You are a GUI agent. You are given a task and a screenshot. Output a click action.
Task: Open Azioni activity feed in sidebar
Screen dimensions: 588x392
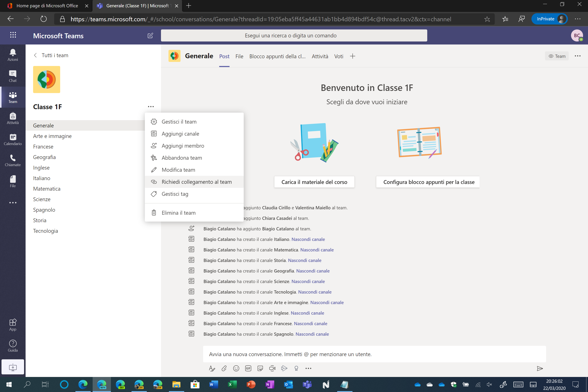(13, 55)
